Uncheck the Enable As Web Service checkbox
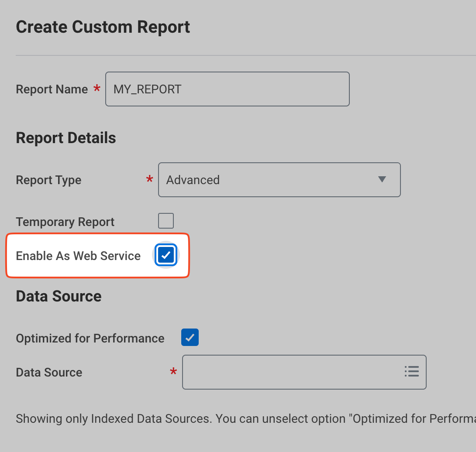The image size is (476, 452). 166,256
